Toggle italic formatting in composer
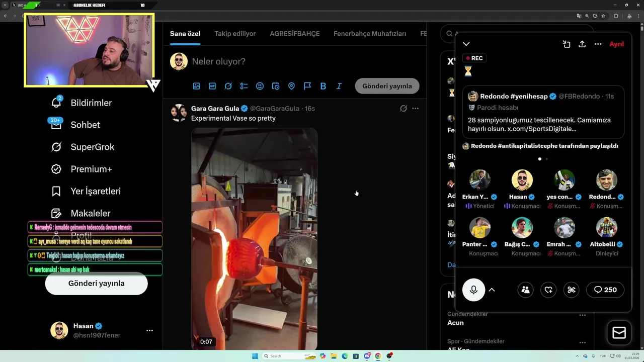644x362 pixels. [x=339, y=86]
